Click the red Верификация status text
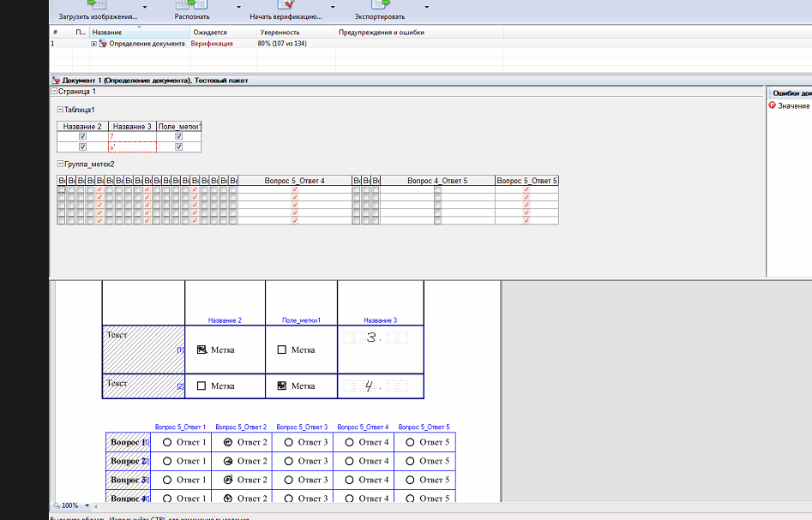This screenshot has height=520, width=812. pos(212,44)
